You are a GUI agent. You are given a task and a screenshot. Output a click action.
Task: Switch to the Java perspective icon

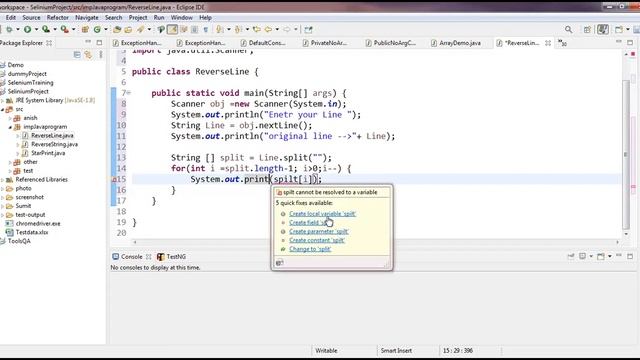point(602,29)
